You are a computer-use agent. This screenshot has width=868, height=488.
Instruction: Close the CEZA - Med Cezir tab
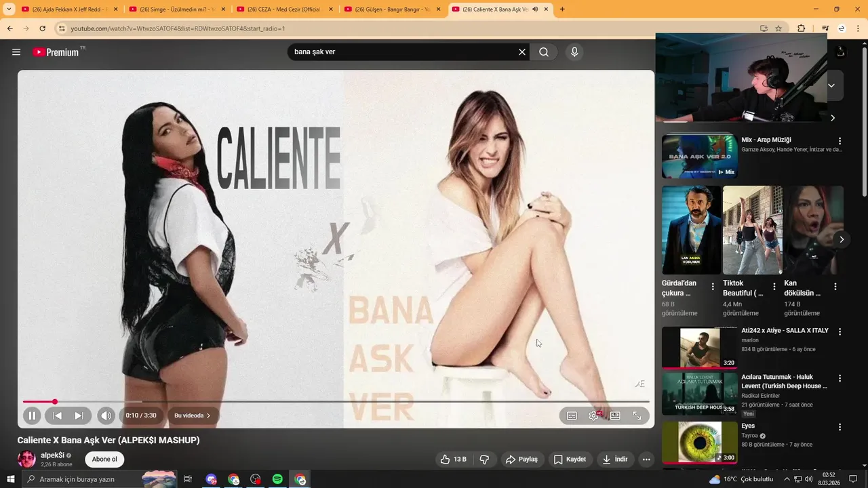coord(331,9)
